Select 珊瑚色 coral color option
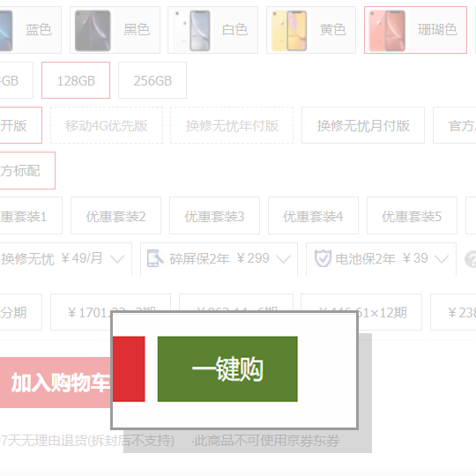This screenshot has height=476, width=476. tap(415, 30)
